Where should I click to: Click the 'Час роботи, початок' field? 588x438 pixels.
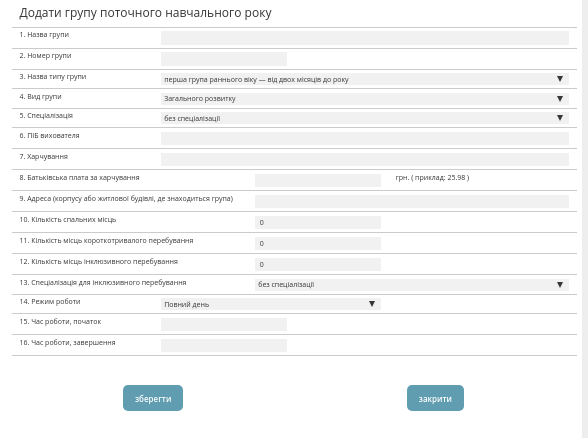(x=224, y=324)
